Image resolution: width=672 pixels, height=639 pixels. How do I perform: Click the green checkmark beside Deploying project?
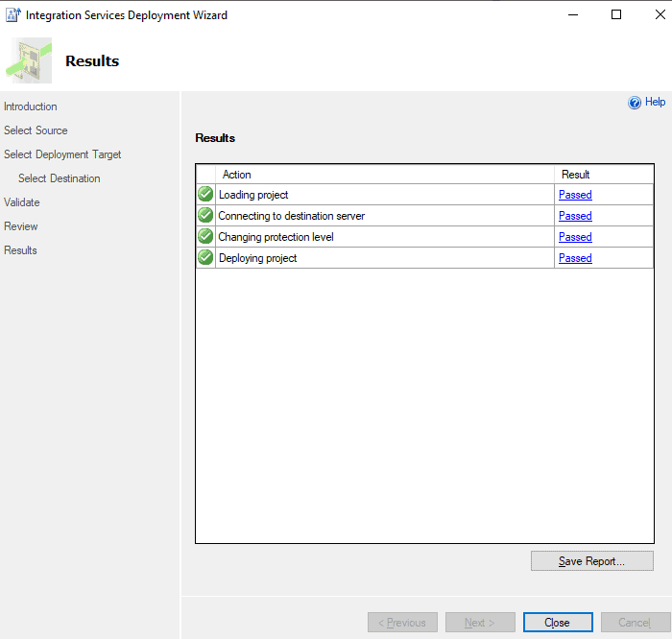205,257
